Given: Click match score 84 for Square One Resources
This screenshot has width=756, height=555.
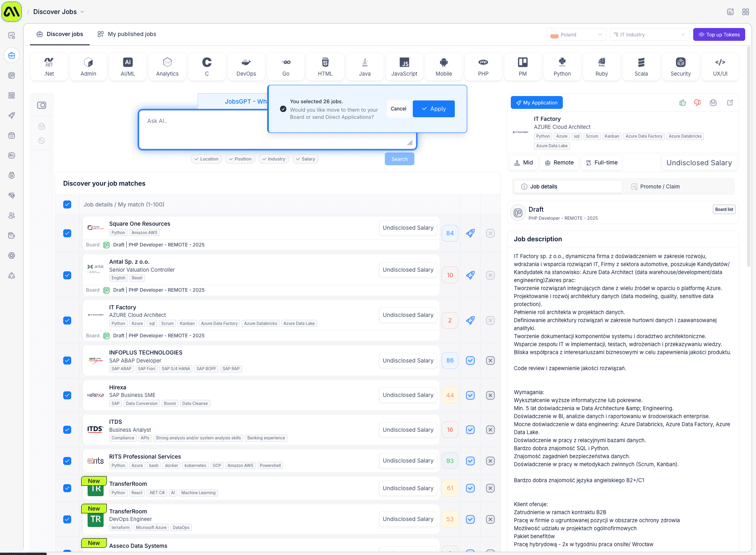Looking at the screenshot, I should (x=450, y=233).
